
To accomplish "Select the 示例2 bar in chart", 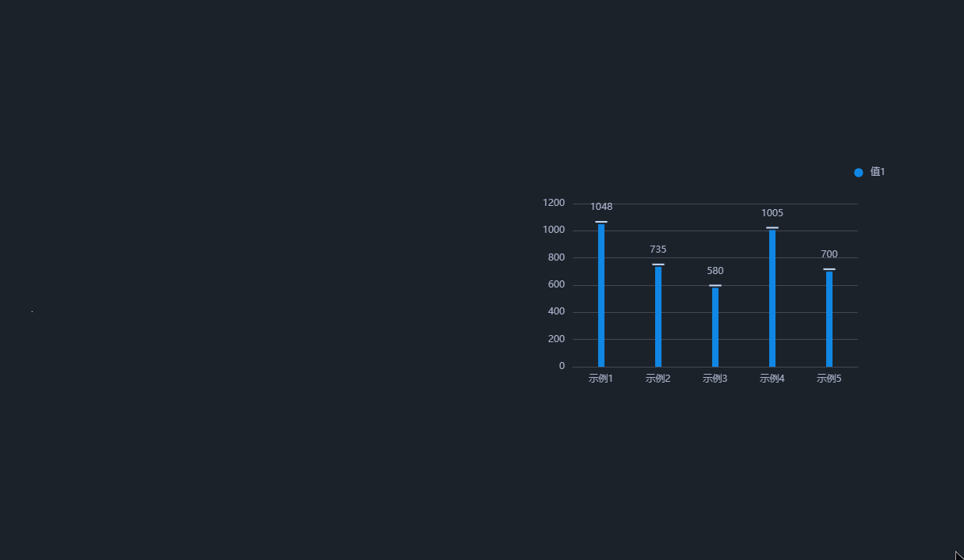I will [x=658, y=317].
